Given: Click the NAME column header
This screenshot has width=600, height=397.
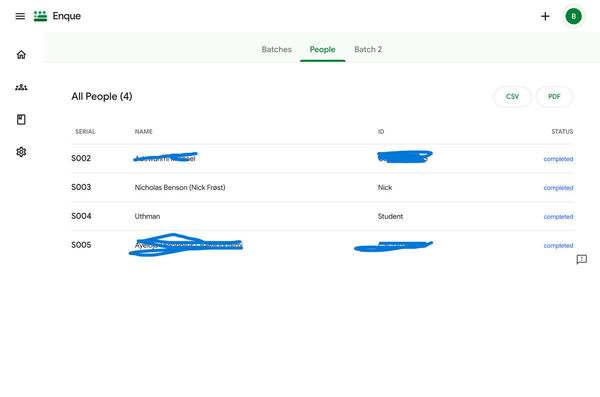Looking at the screenshot, I should [x=143, y=132].
